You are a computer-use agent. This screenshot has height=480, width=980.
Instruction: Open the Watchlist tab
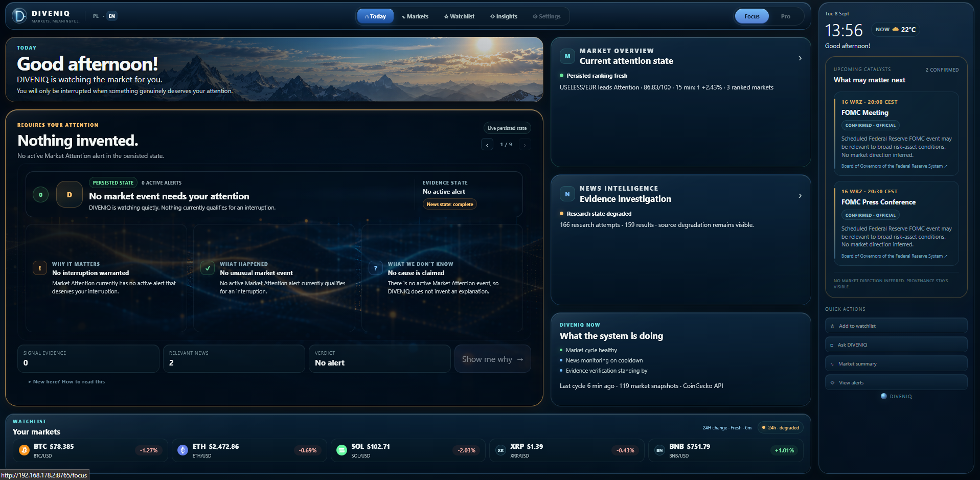tap(459, 16)
